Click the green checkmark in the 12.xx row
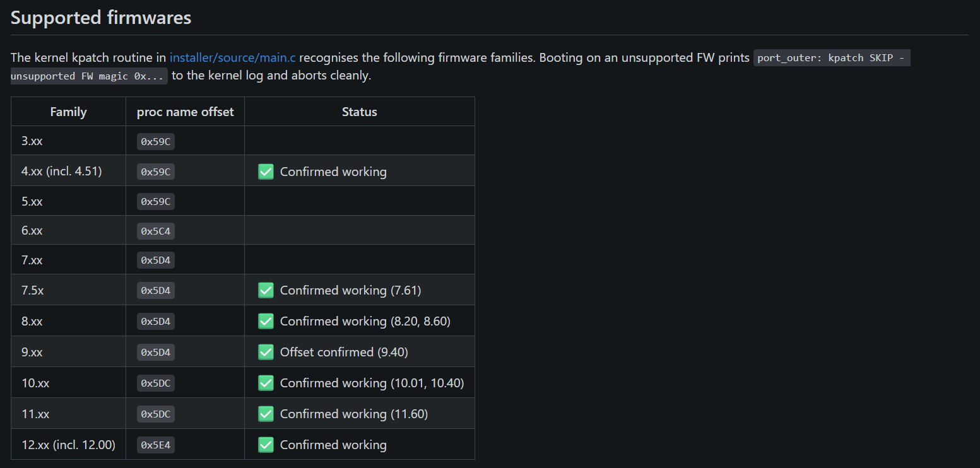This screenshot has width=980, height=468. 266,445
